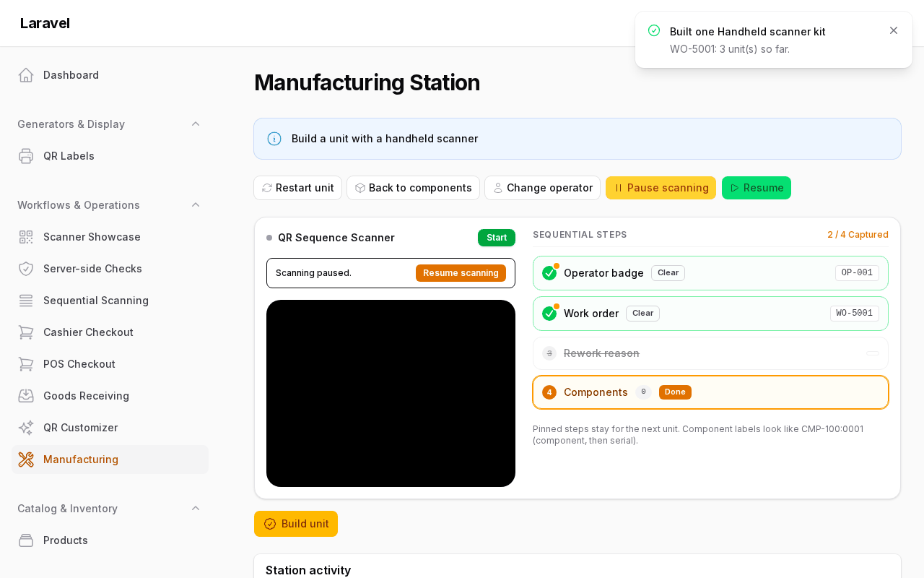Open Goods Receiving via its inbox icon

click(x=26, y=396)
